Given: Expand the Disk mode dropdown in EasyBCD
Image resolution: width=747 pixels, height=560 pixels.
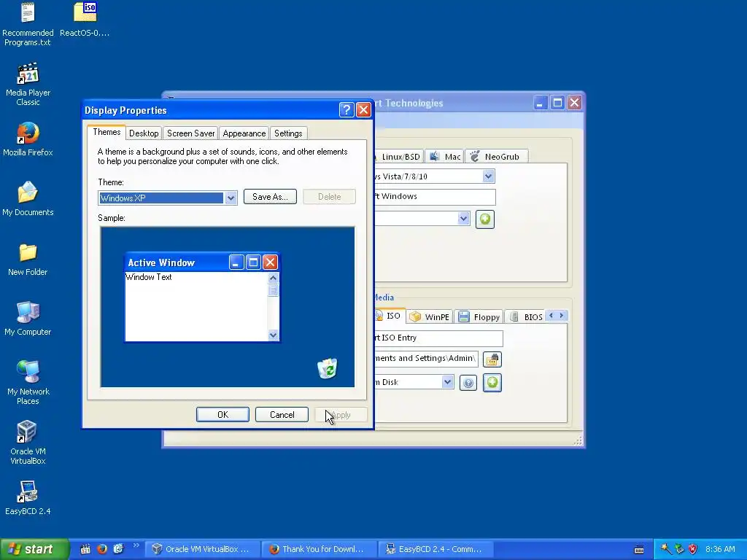Looking at the screenshot, I should coord(447,382).
